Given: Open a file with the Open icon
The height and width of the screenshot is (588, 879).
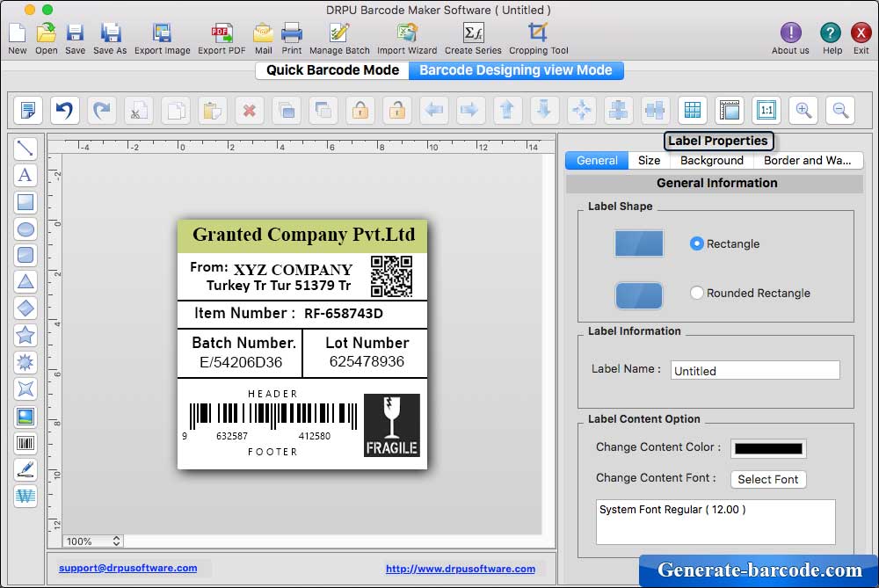Looking at the screenshot, I should coord(46,38).
